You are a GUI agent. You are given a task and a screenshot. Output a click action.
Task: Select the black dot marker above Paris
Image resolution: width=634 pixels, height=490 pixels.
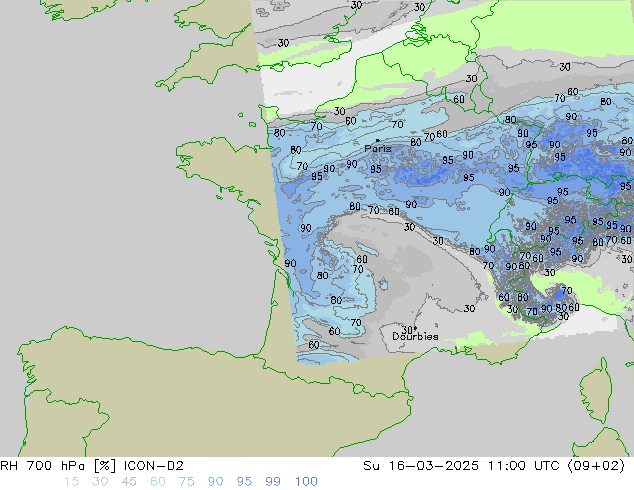pos(378,141)
